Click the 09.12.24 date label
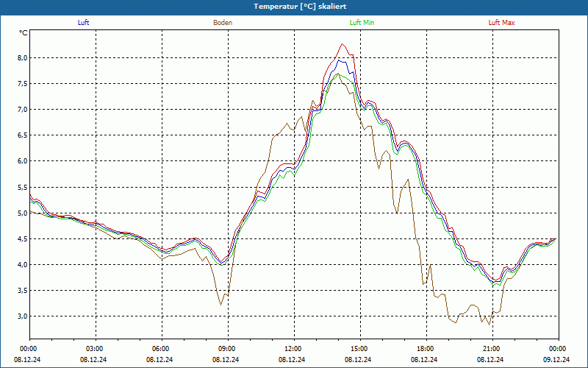This screenshot has height=368, width=588. (557, 360)
